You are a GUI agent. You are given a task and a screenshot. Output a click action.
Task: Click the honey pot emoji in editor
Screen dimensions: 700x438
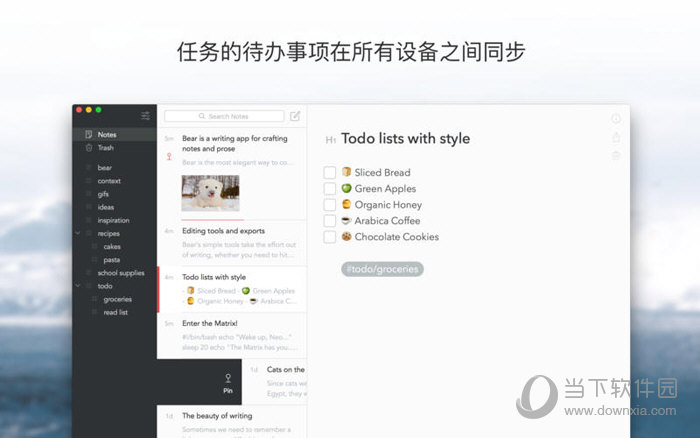(x=346, y=204)
